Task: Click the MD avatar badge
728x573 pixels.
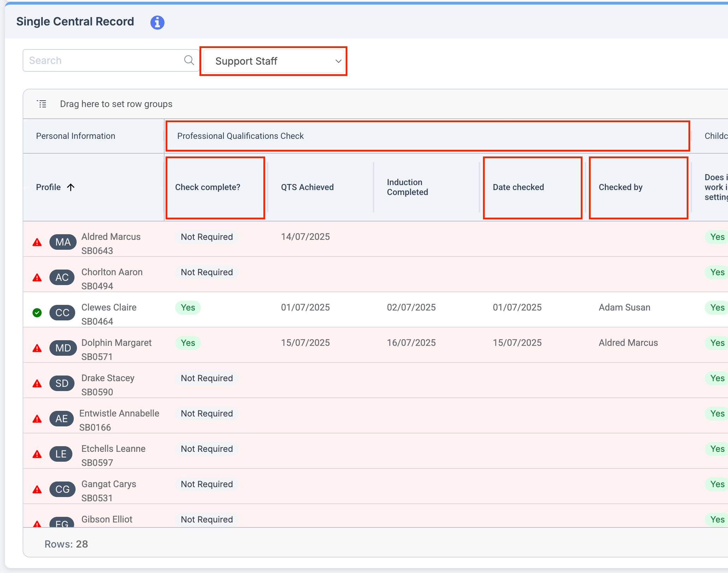Action: pos(63,348)
